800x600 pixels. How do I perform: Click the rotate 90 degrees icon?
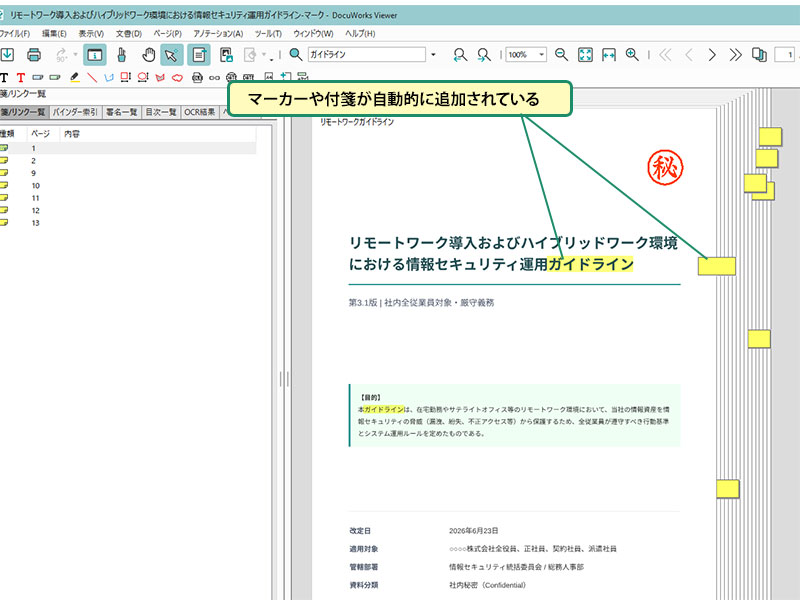click(61, 55)
